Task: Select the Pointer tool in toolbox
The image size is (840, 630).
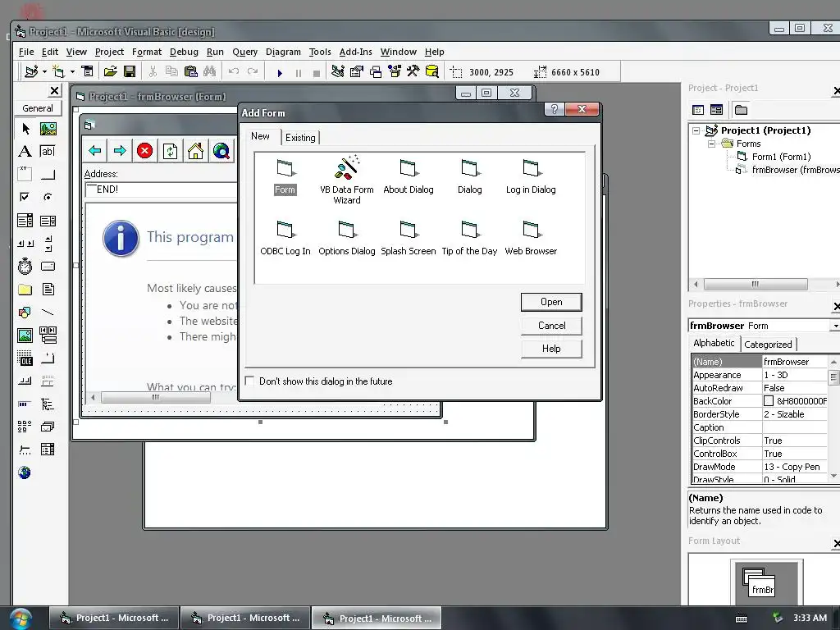Action: [25, 129]
